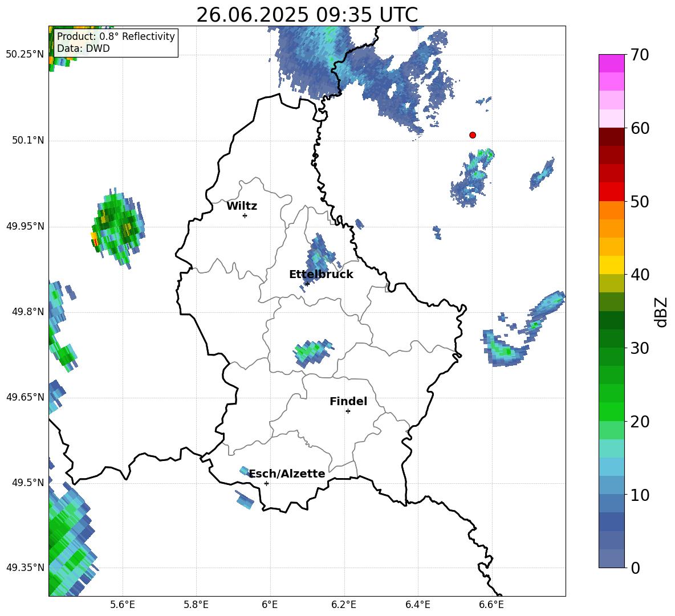Viewport: 675px width, 616px height.
Task: Click the colorbar tick label 20
Action: click(640, 421)
